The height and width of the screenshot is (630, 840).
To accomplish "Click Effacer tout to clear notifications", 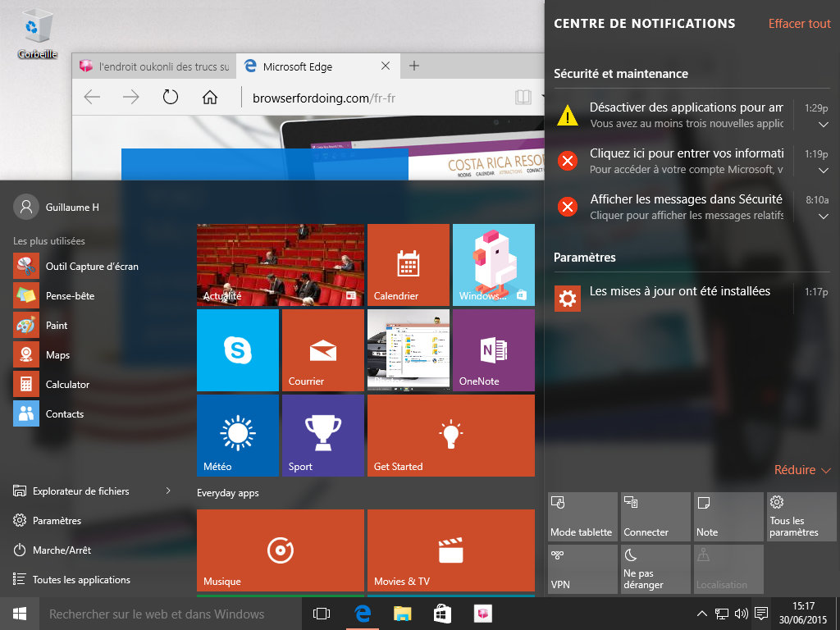I will point(799,24).
